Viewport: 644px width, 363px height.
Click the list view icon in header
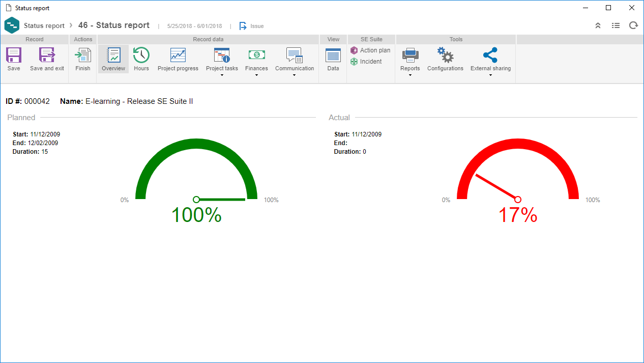pos(616,25)
